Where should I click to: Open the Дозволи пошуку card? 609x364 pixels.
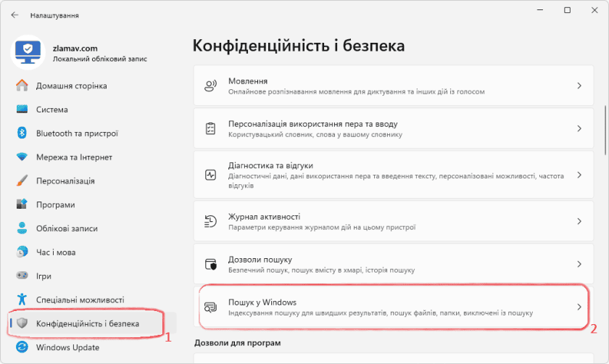[x=394, y=264]
